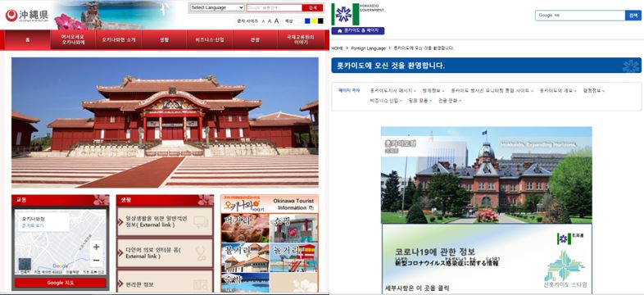The image size is (644, 295).
Task: Expand the 방재정보 dropdown menu
Action: click(x=433, y=90)
